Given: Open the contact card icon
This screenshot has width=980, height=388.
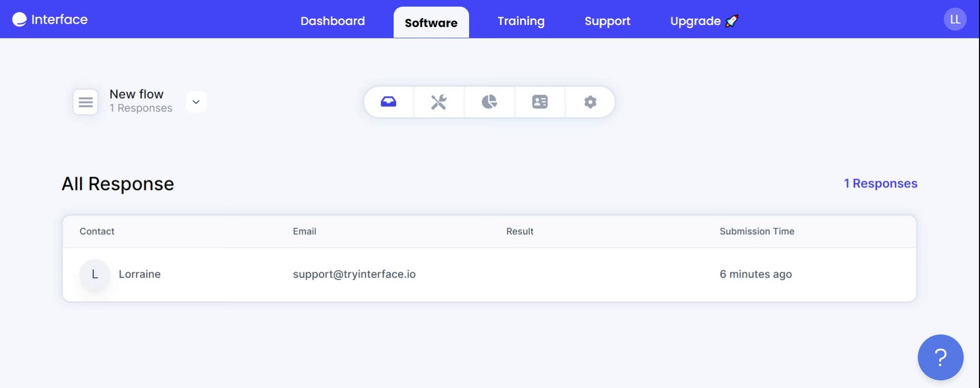Looking at the screenshot, I should 540,102.
